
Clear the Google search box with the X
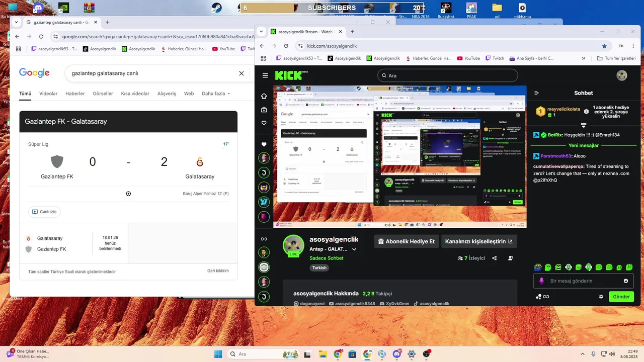(x=242, y=73)
